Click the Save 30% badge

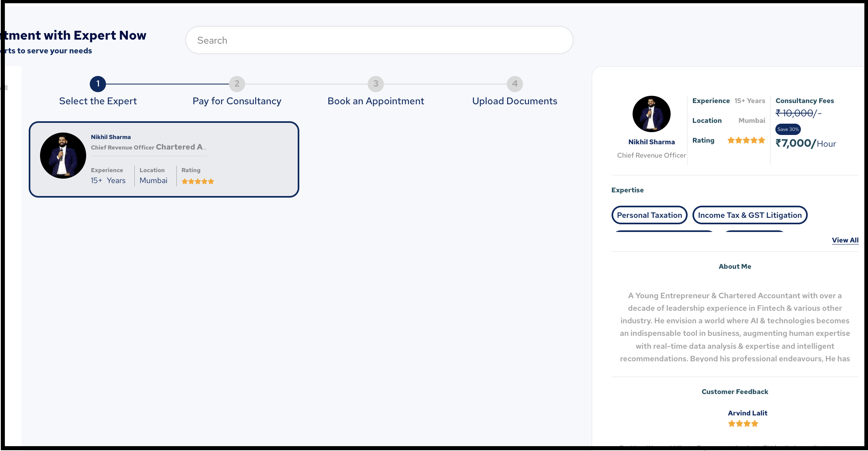(788, 129)
